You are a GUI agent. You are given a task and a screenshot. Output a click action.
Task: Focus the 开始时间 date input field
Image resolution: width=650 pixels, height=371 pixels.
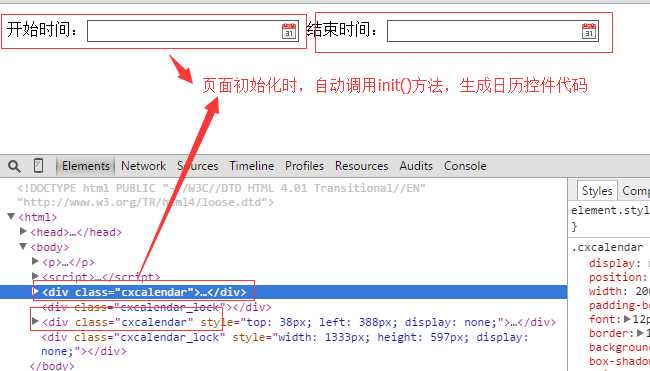tap(193, 31)
